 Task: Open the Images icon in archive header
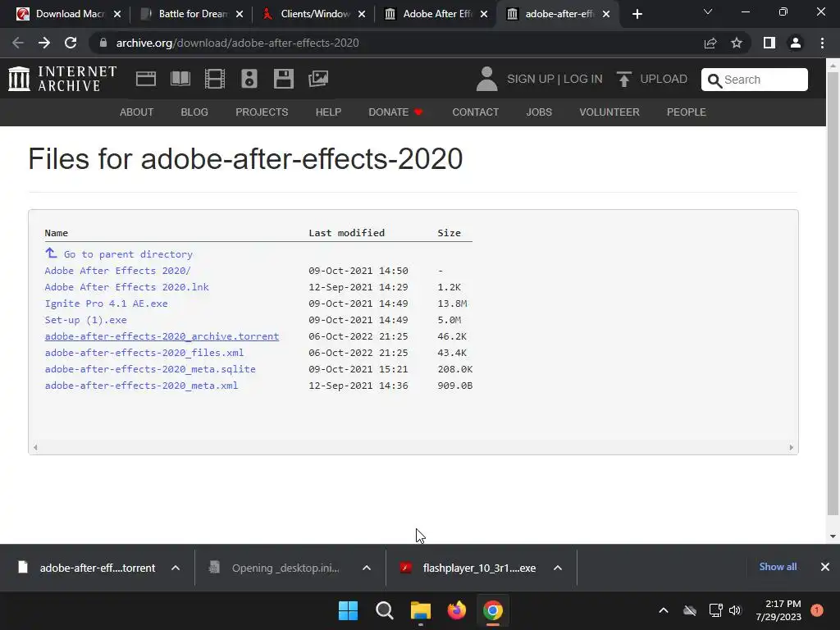click(318, 79)
